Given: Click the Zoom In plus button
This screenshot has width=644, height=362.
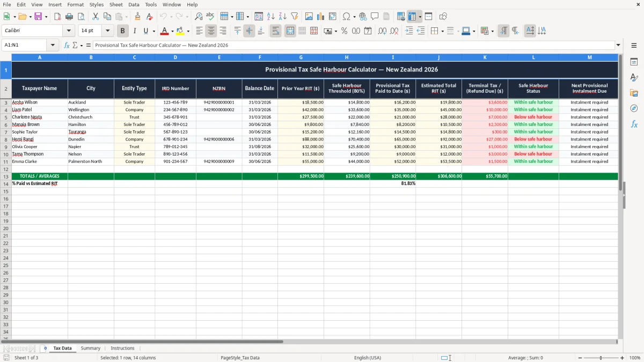Looking at the screenshot, I should point(622,358).
